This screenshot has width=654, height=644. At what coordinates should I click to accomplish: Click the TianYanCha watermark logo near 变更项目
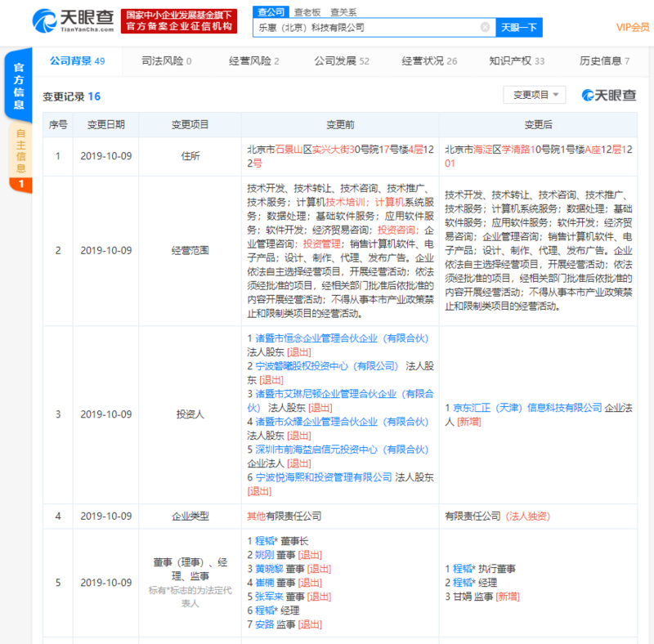609,94
